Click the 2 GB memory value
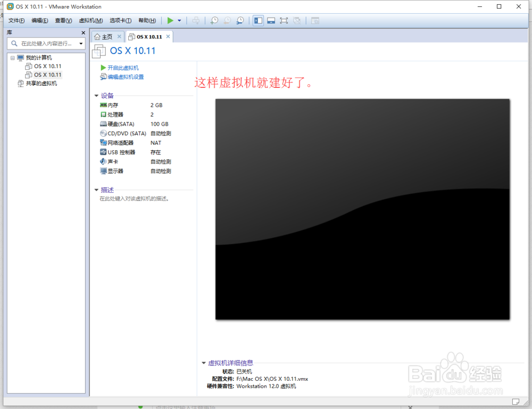This screenshot has height=409, width=532. point(156,105)
